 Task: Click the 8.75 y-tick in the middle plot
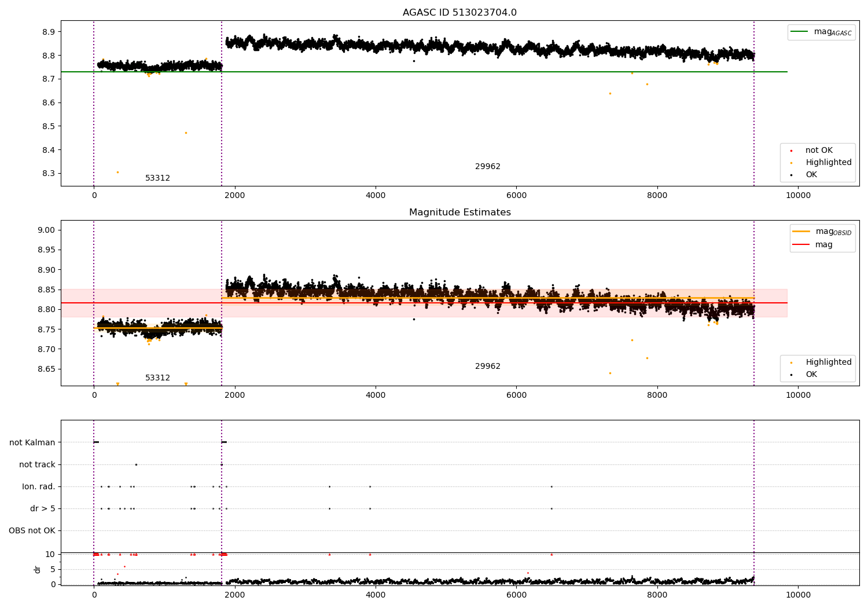pos(46,330)
